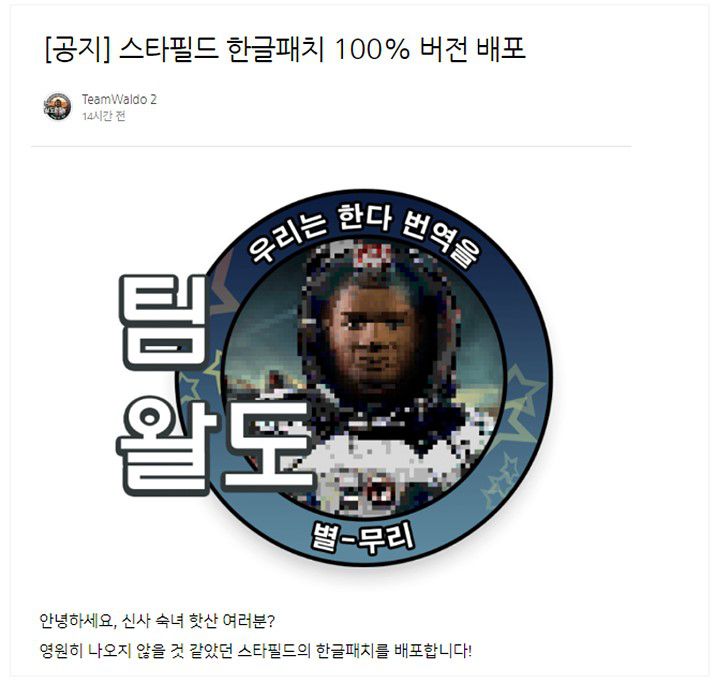Click the greeting line 안녕하세요, 신사 숙녀 핫산 여러분?

coord(157,621)
